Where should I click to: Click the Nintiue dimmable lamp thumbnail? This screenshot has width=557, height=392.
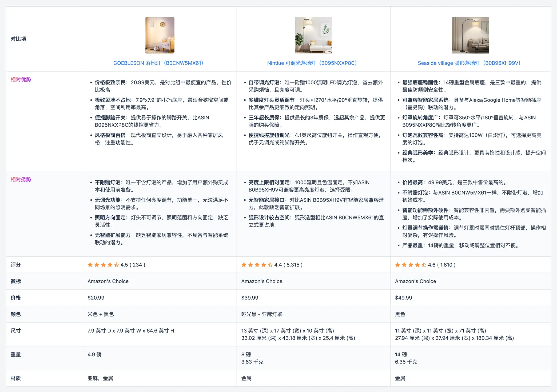click(313, 35)
